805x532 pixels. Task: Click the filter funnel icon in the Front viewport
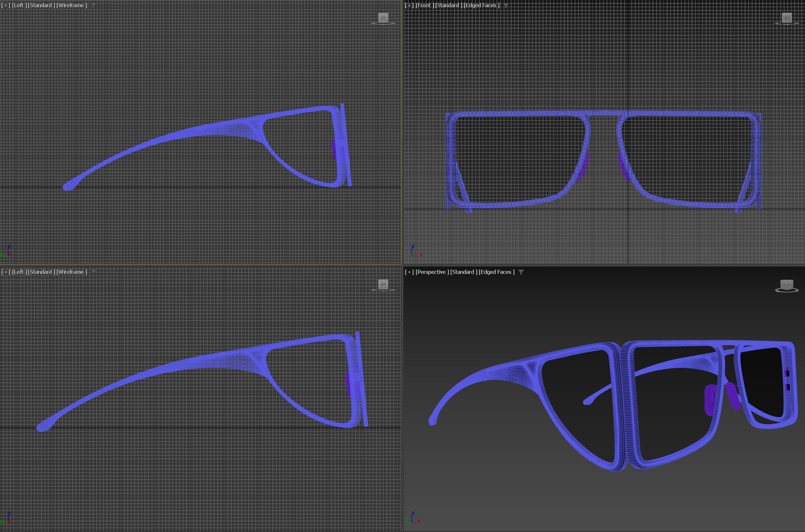click(506, 6)
